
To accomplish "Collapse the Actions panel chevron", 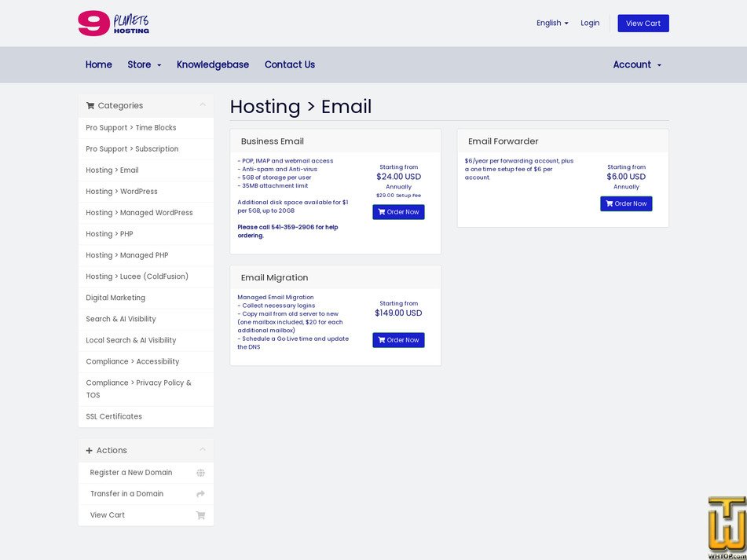I will coord(203,449).
